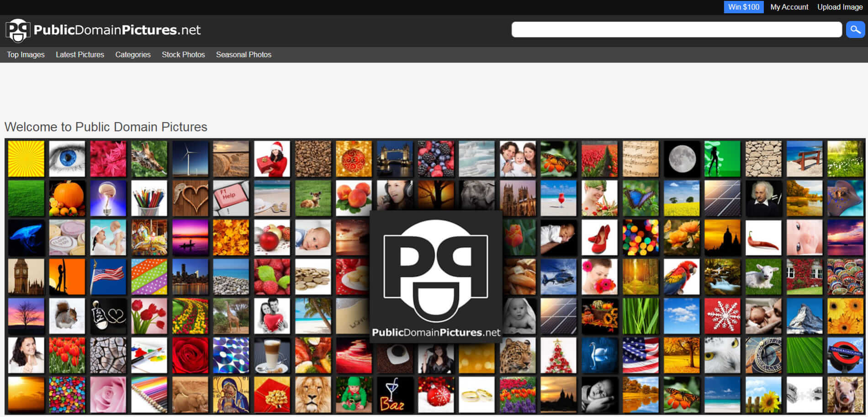Open the Categories menu item
The width and height of the screenshot is (868, 417).
133,54
